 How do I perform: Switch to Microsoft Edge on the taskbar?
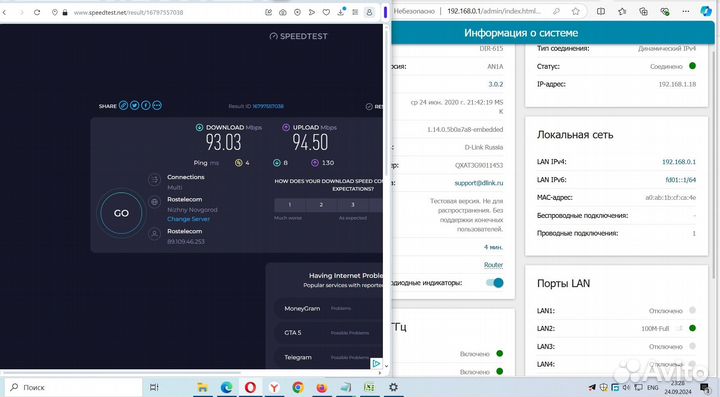pyautogui.click(x=226, y=388)
